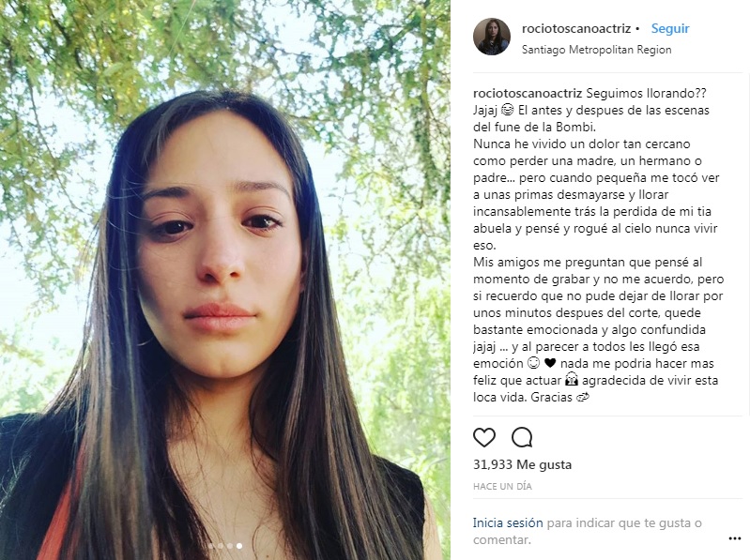
Task: Open the rociotoscanoactriz profile picture
Action: [492, 37]
